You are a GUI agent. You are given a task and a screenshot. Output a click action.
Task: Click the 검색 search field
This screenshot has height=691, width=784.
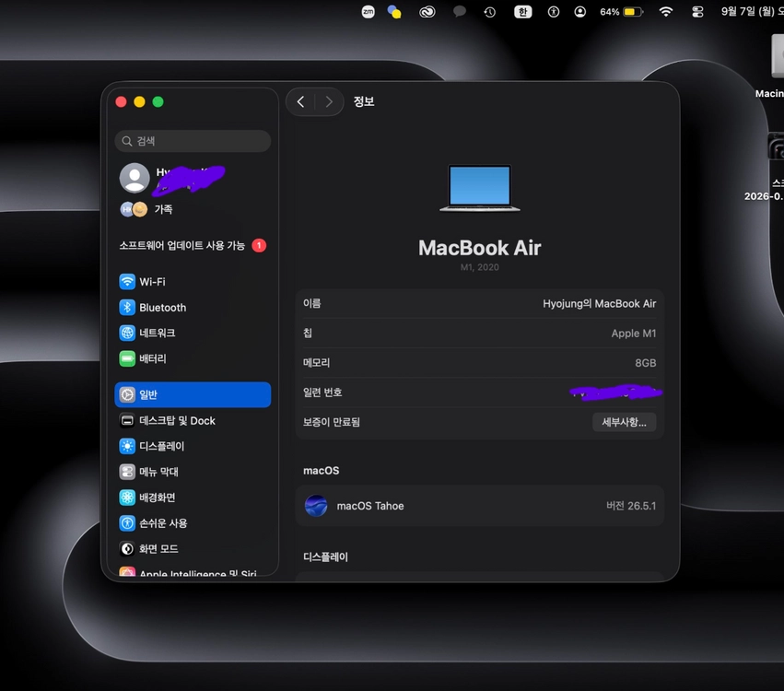coord(193,141)
